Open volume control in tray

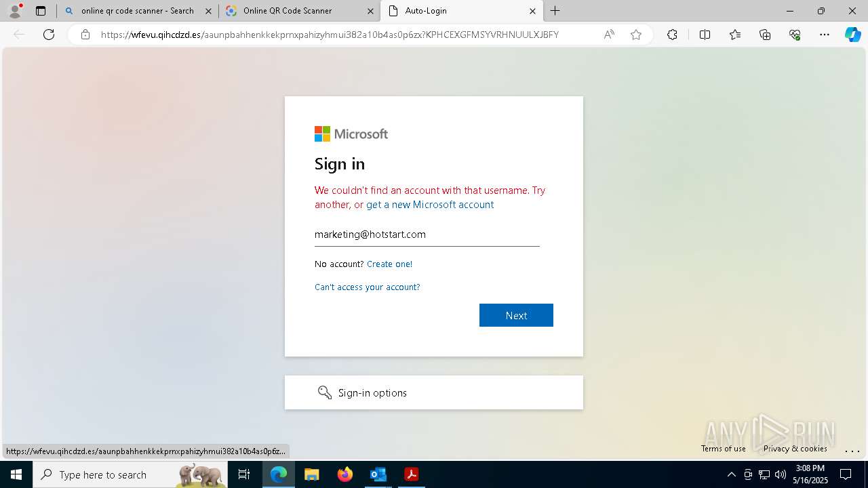pyautogui.click(x=780, y=474)
